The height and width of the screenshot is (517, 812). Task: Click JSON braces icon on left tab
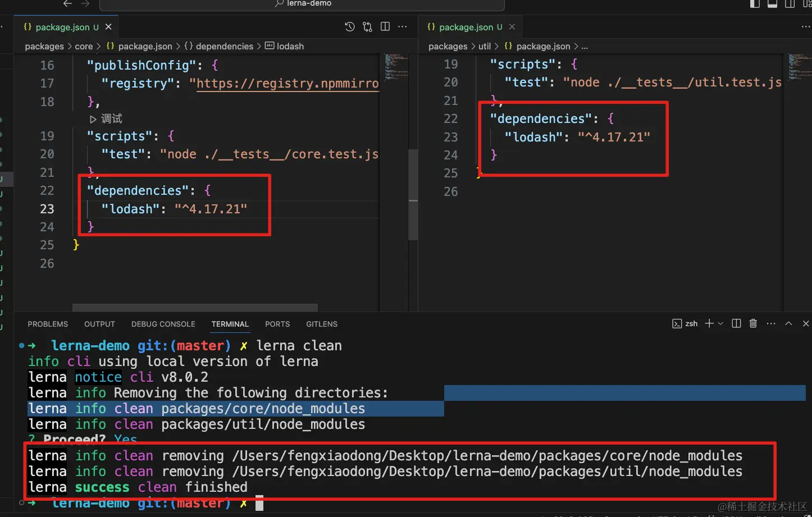pos(28,26)
